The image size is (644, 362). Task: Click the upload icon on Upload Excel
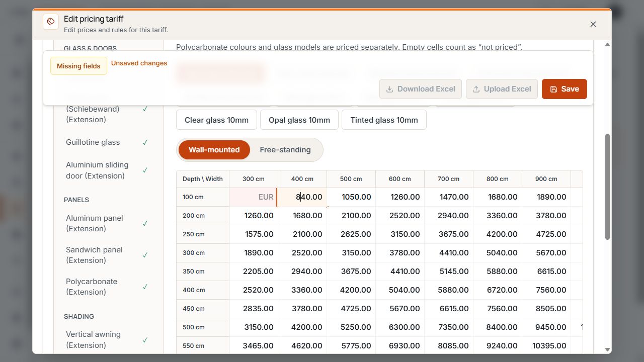(476, 89)
